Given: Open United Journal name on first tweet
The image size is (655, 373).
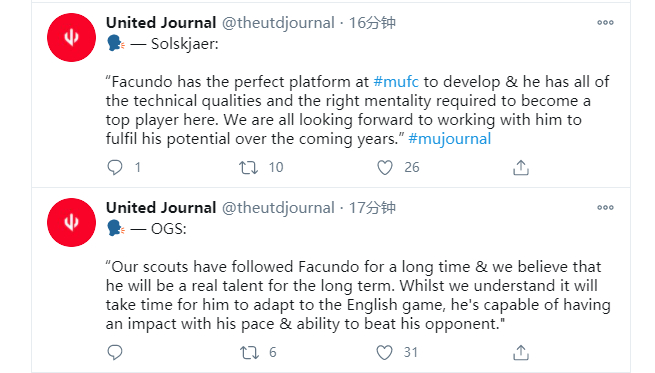Looking at the screenshot, I should [161, 23].
